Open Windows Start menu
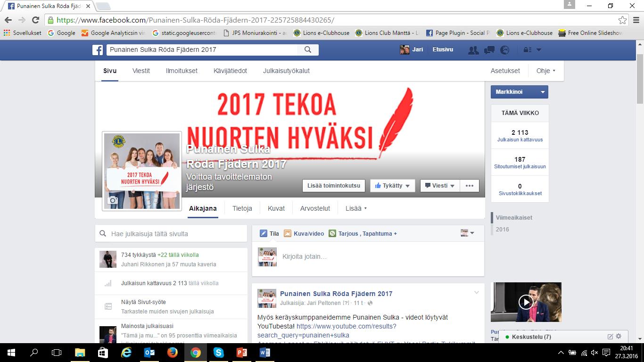Image resolution: width=644 pixels, height=362 pixels. click(x=11, y=353)
